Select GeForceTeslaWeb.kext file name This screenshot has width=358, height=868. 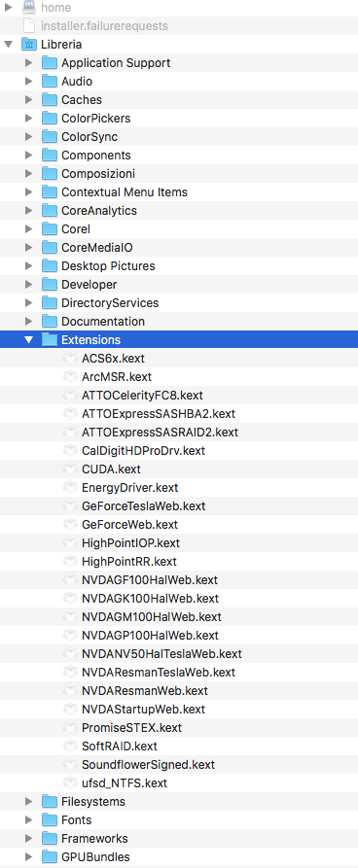[x=144, y=506]
